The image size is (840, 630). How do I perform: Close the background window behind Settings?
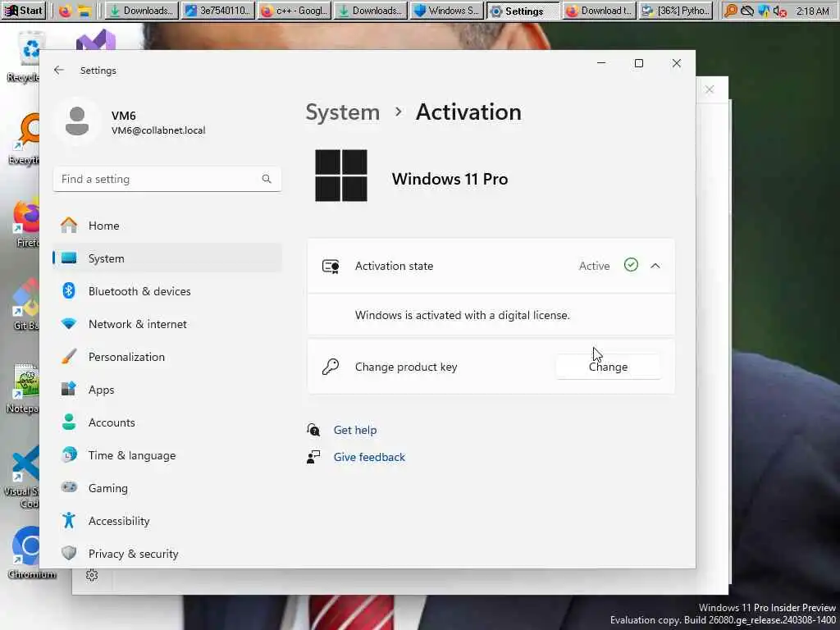pyautogui.click(x=710, y=89)
